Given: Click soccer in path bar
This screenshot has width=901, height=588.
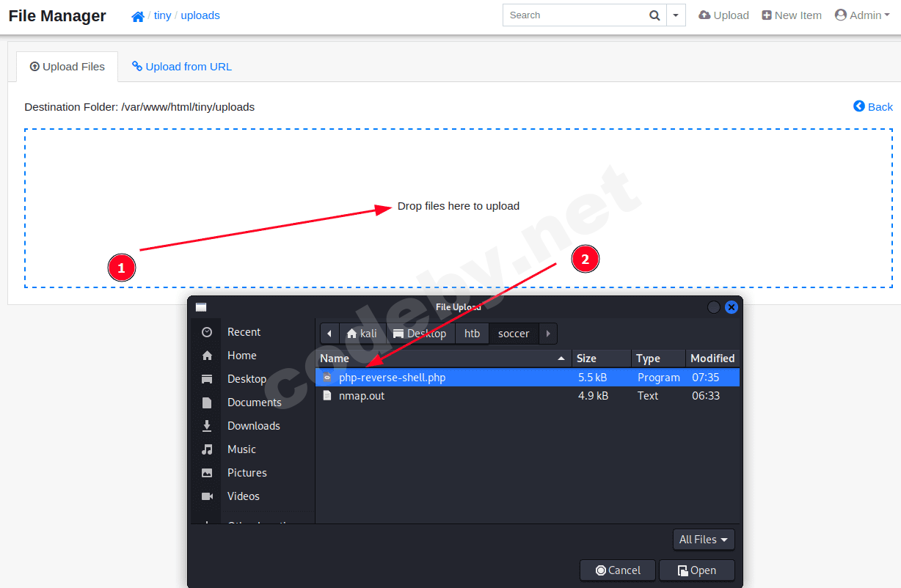Looking at the screenshot, I should pyautogui.click(x=514, y=334).
